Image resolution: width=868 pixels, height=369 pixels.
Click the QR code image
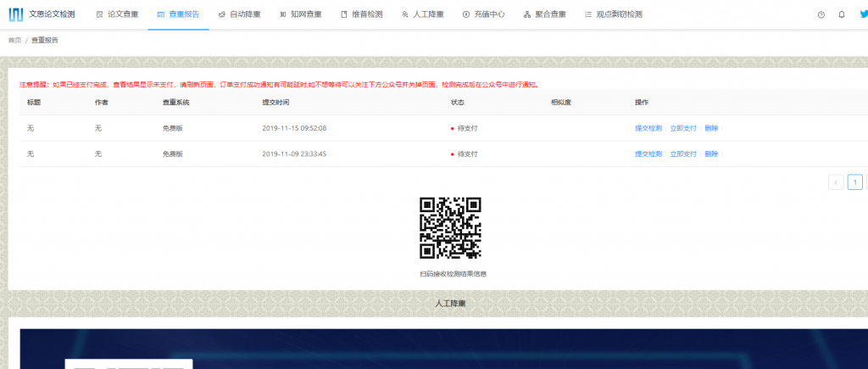450,227
